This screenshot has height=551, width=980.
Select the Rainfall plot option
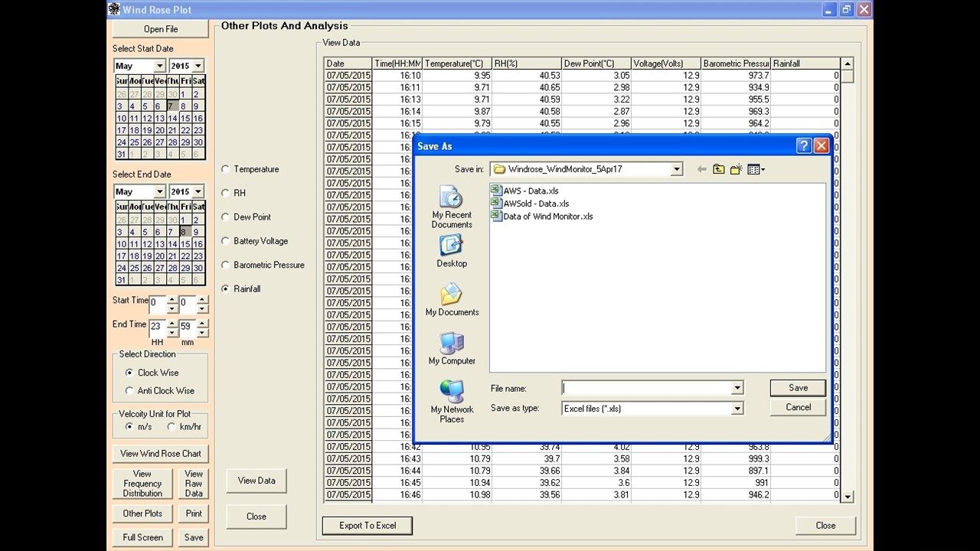225,289
